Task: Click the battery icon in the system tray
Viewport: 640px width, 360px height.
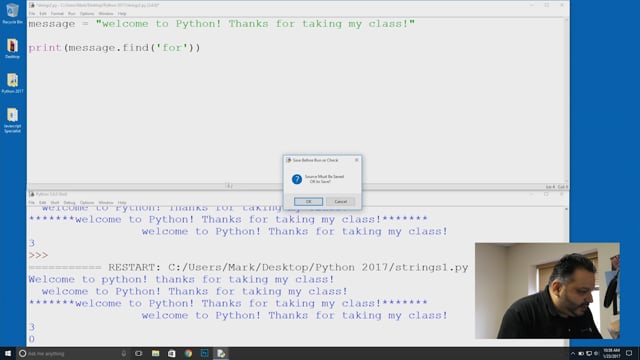Action: point(581,353)
